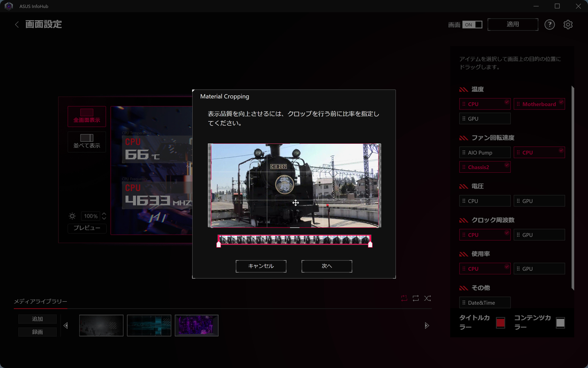
Task: Uncheck the Motherboard temperature item
Action: [539, 104]
